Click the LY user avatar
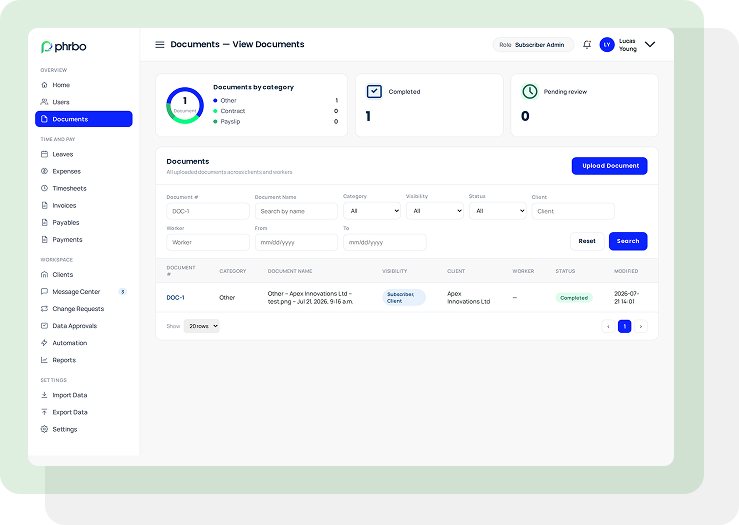The height and width of the screenshot is (525, 739). [607, 44]
